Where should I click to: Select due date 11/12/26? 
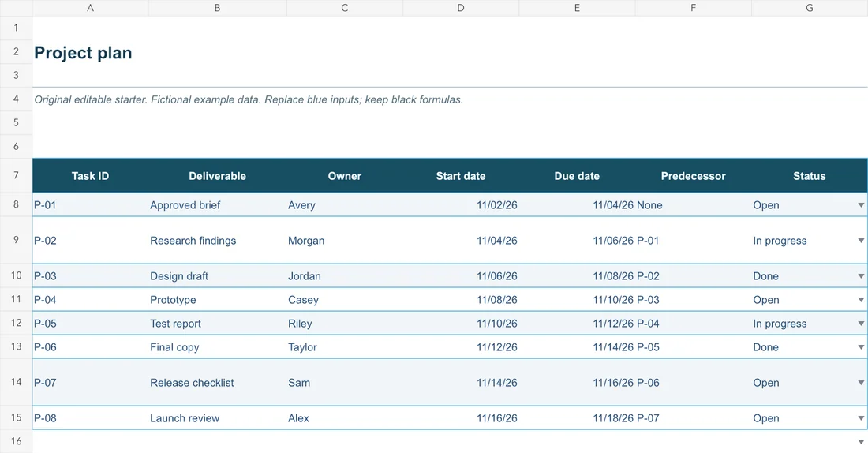(578, 324)
